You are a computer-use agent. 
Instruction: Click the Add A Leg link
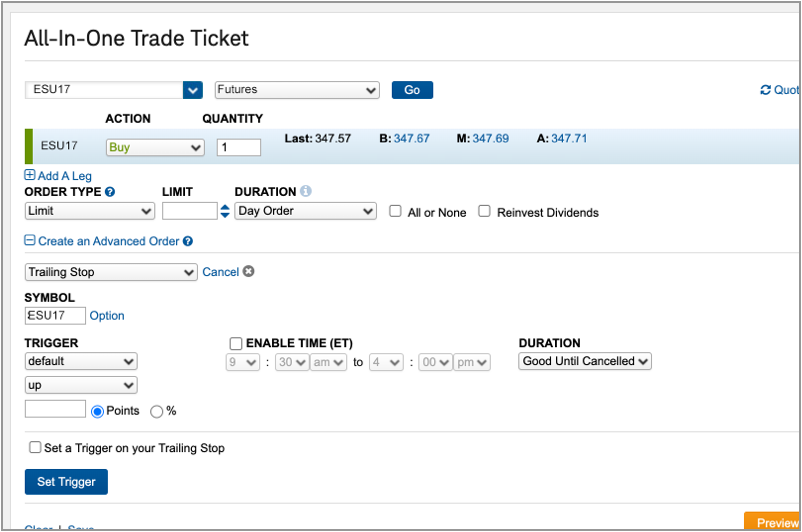[x=64, y=176]
